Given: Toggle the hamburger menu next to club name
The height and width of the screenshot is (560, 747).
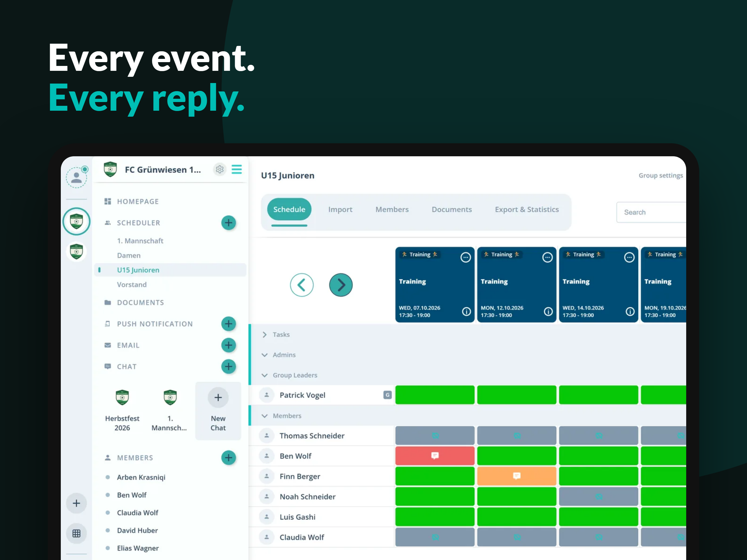Looking at the screenshot, I should 237,169.
